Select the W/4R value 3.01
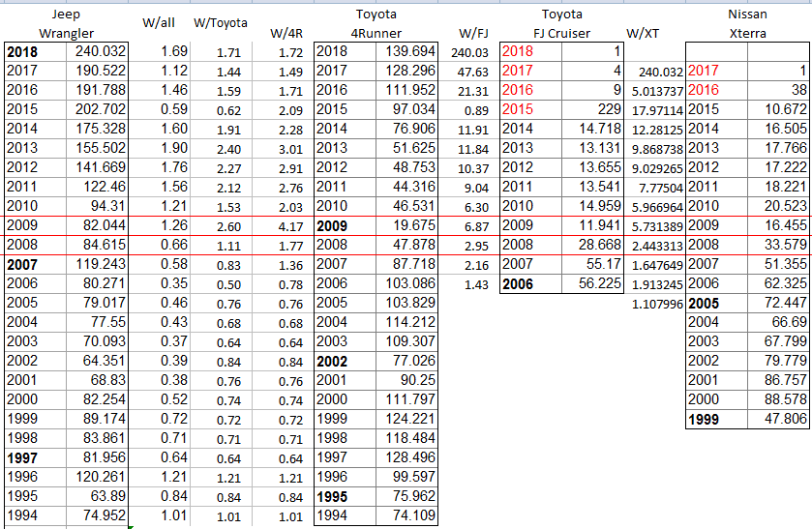Viewport: 812px width, 529px height. click(290, 150)
